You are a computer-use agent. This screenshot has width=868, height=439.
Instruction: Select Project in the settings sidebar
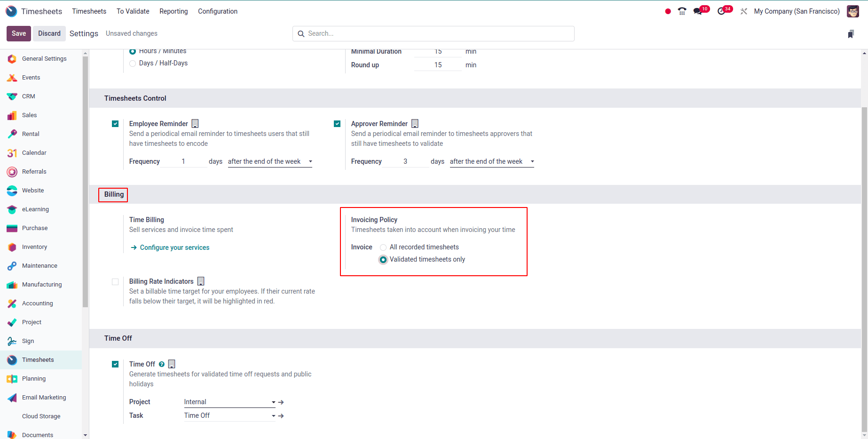point(32,322)
